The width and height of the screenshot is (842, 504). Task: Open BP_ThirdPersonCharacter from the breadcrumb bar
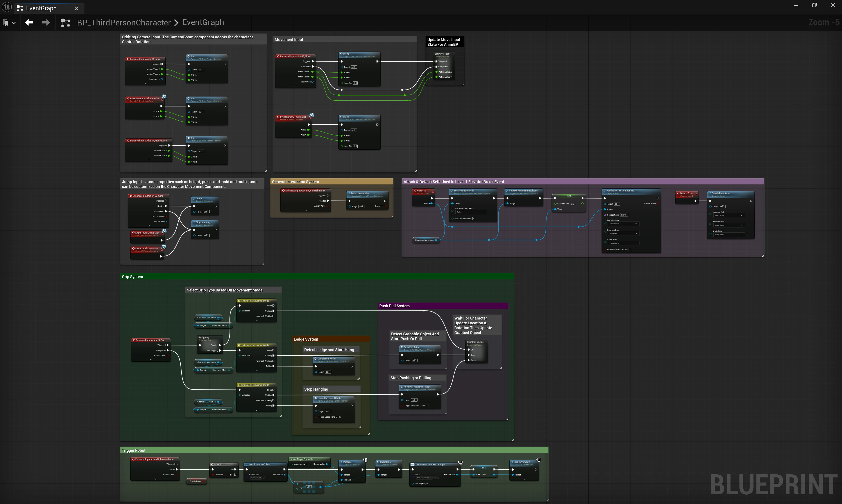pos(124,22)
